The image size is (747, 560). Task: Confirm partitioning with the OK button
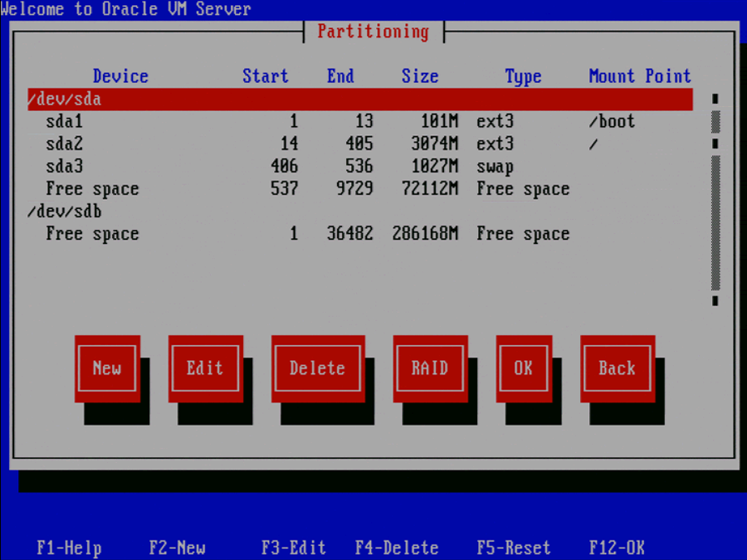524,368
